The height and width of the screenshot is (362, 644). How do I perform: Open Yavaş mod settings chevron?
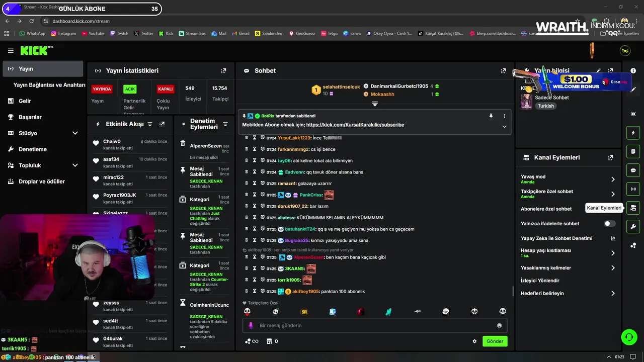(x=613, y=179)
